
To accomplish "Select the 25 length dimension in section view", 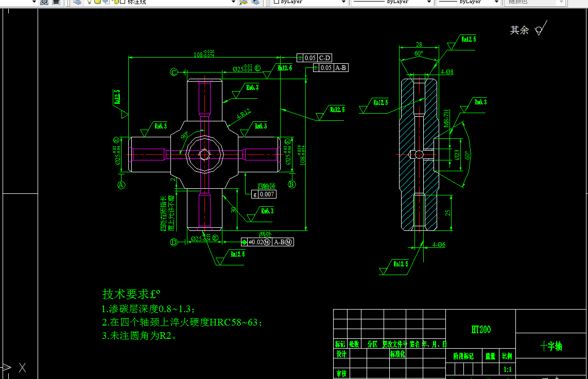I will pos(448,213).
